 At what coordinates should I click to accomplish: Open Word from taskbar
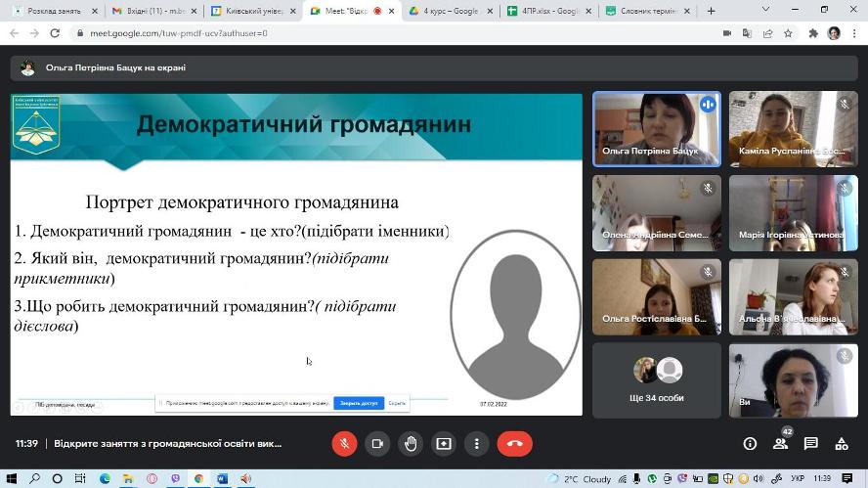tap(223, 478)
